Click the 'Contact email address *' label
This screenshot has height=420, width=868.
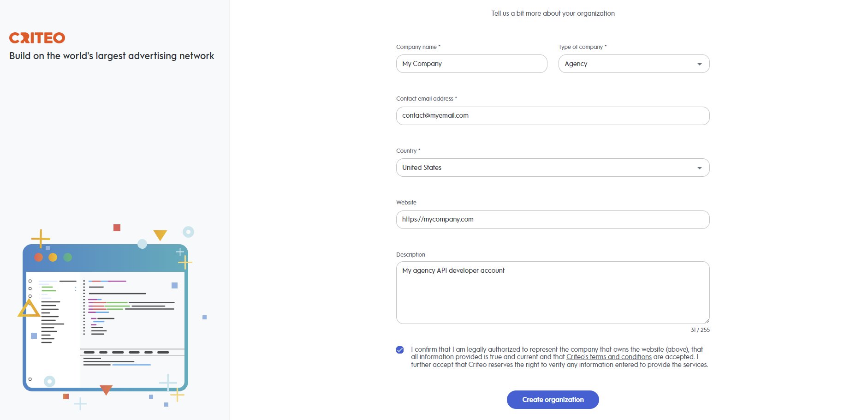pos(426,99)
